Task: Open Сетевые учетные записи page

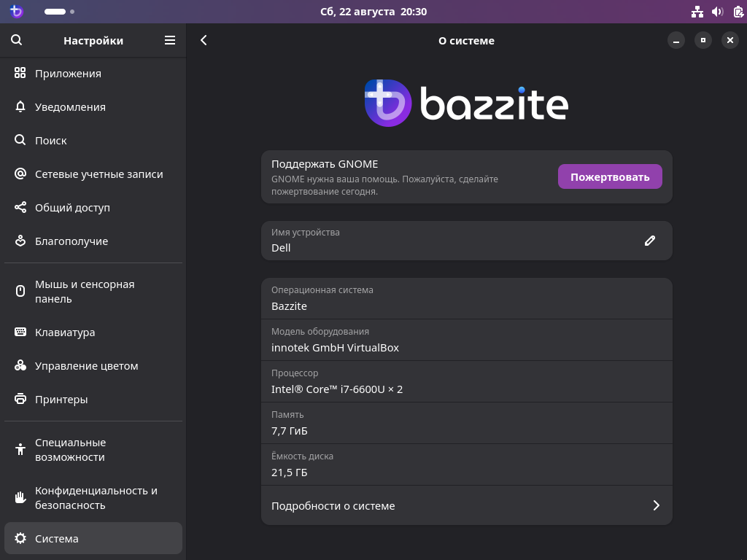Action: (x=93, y=174)
